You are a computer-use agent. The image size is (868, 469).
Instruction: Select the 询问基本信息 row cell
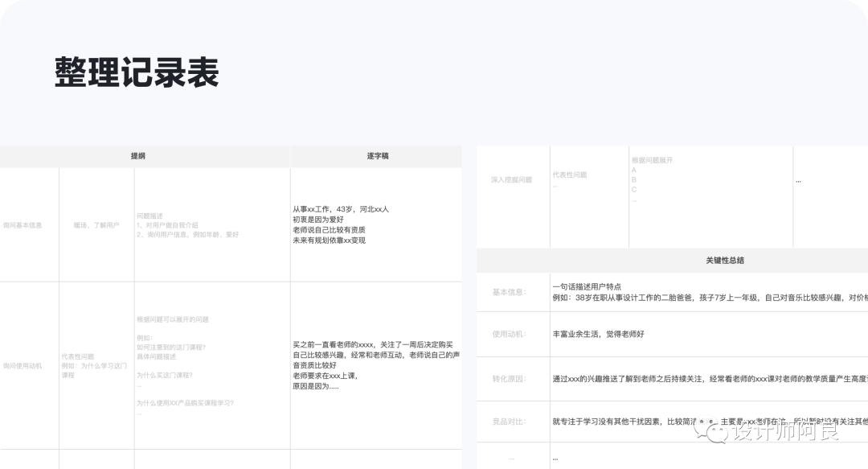(x=23, y=225)
